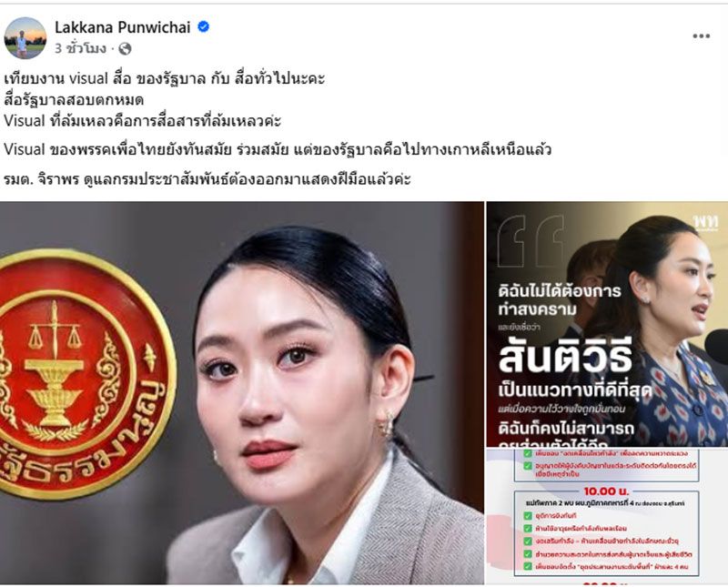The image size is (728, 587).
Task: Click the blue verified badge icon
Action: (203, 27)
